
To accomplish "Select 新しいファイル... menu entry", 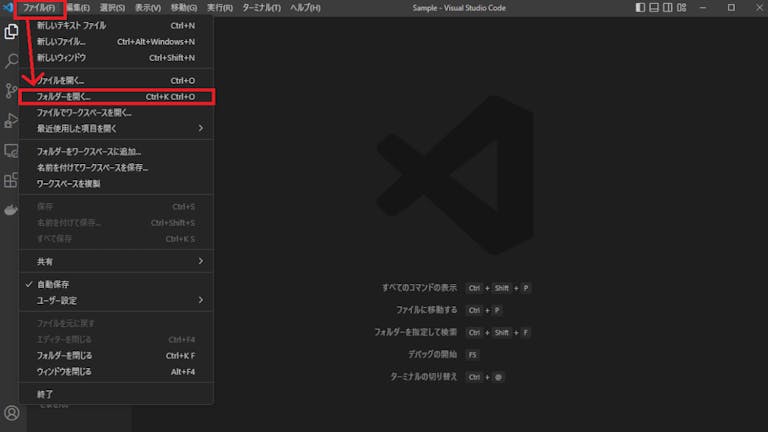I will 116,42.
